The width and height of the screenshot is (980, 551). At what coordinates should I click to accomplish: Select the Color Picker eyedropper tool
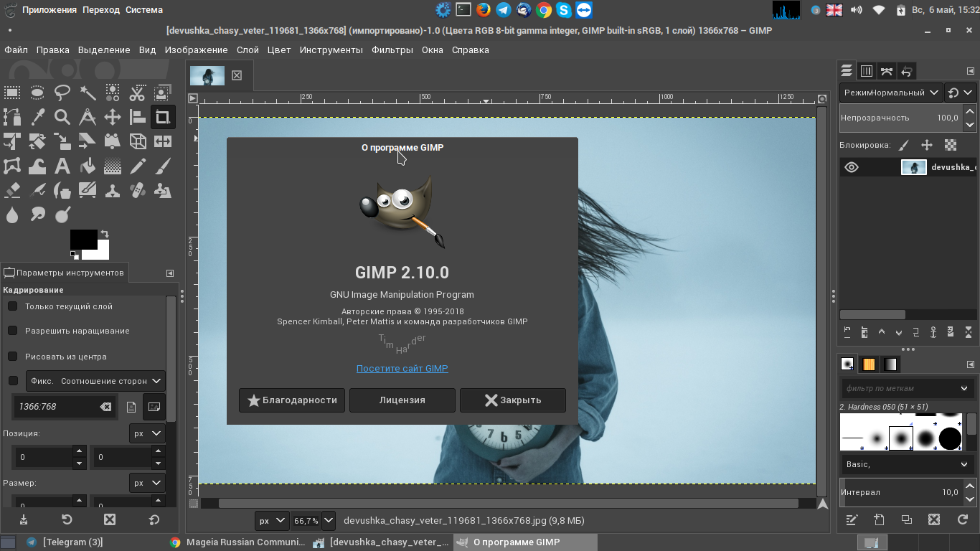(x=37, y=118)
